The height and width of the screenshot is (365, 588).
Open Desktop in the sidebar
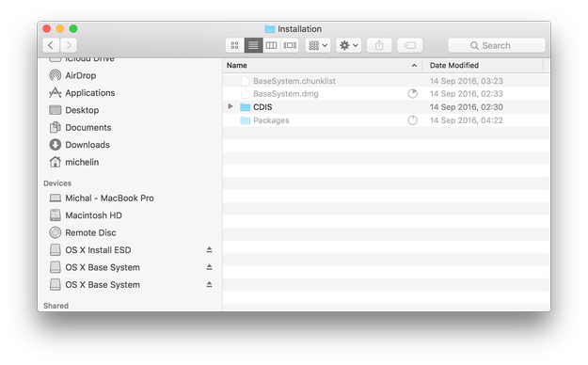82,110
